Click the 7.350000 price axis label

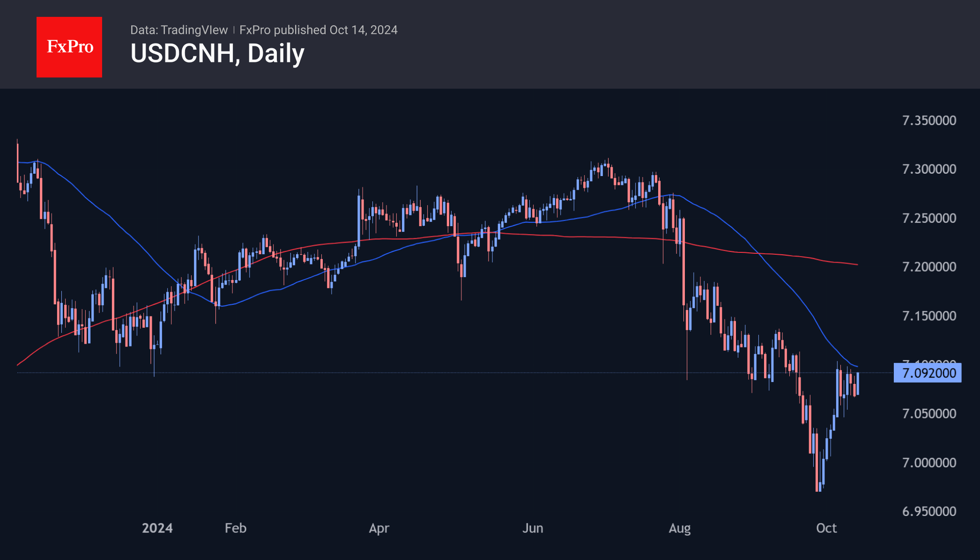(x=929, y=120)
